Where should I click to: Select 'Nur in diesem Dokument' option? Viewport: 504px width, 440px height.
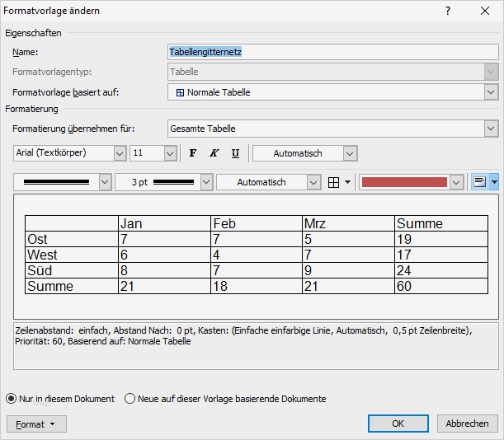click(12, 399)
